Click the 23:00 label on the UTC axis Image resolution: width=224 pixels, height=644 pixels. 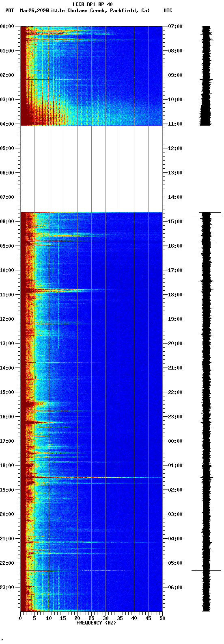coord(175,417)
